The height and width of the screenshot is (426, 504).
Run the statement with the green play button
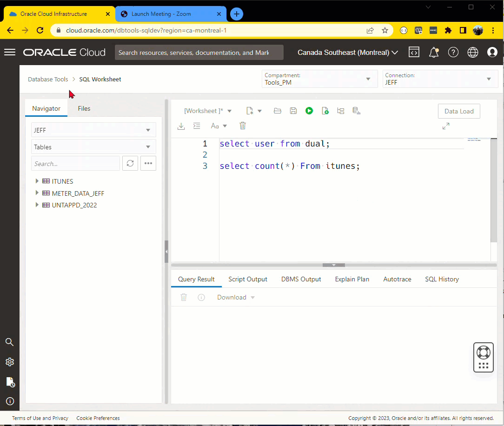(309, 111)
